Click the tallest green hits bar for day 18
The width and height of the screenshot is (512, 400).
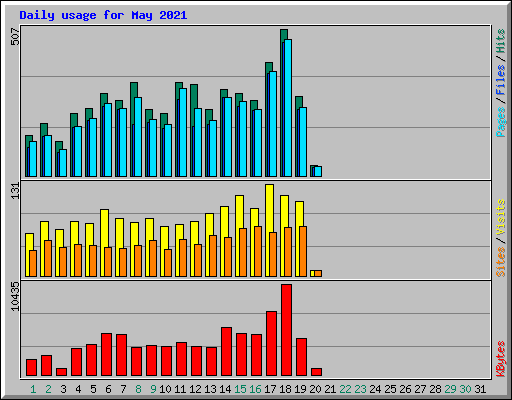click(x=284, y=35)
